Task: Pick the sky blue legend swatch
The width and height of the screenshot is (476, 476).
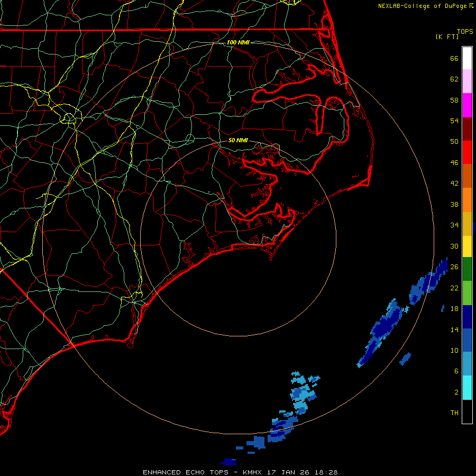Action: pyautogui.click(x=467, y=364)
